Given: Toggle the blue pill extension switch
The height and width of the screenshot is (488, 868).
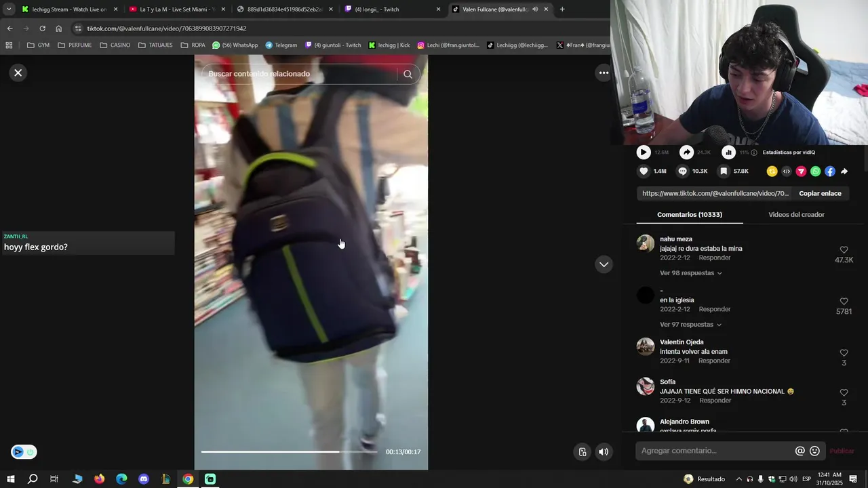Looking at the screenshot, I should click(x=24, y=451).
